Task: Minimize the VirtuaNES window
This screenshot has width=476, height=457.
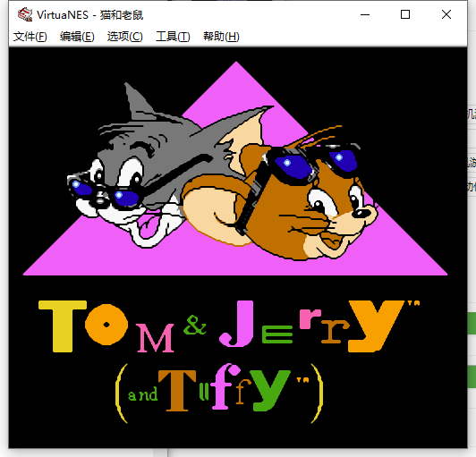Action: (x=365, y=14)
